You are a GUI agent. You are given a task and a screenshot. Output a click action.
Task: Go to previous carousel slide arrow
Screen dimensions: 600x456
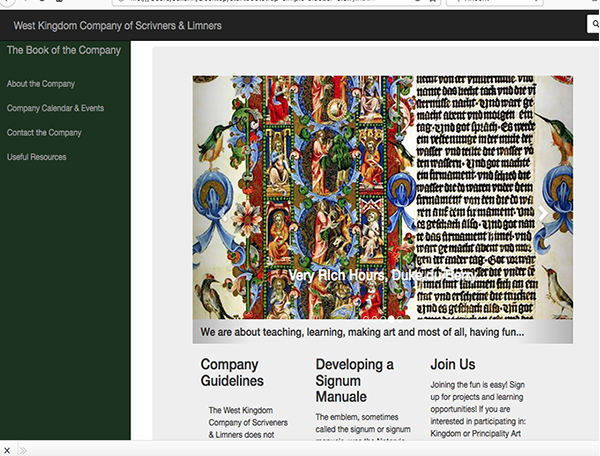click(224, 214)
